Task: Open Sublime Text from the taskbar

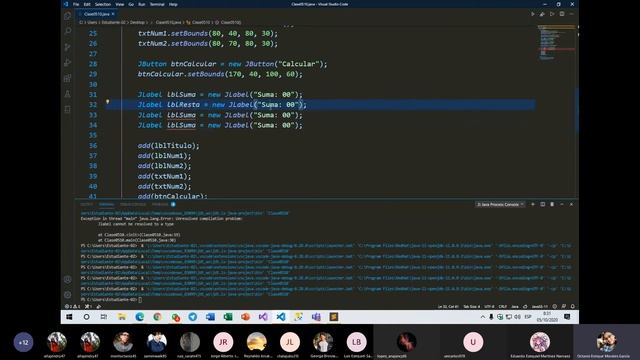Action: 334,317
